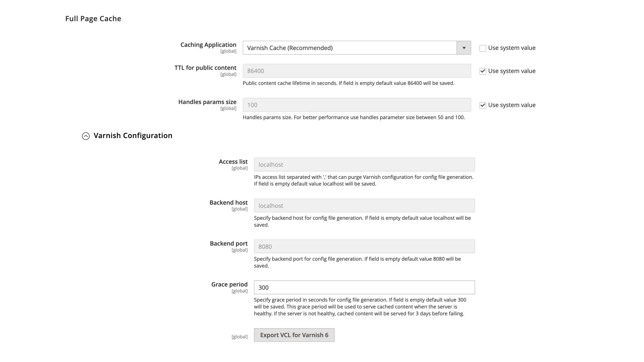The width and height of the screenshot is (644, 362).
Task: Open the Varnish Cache (Recommended) select box
Action: click(357, 48)
